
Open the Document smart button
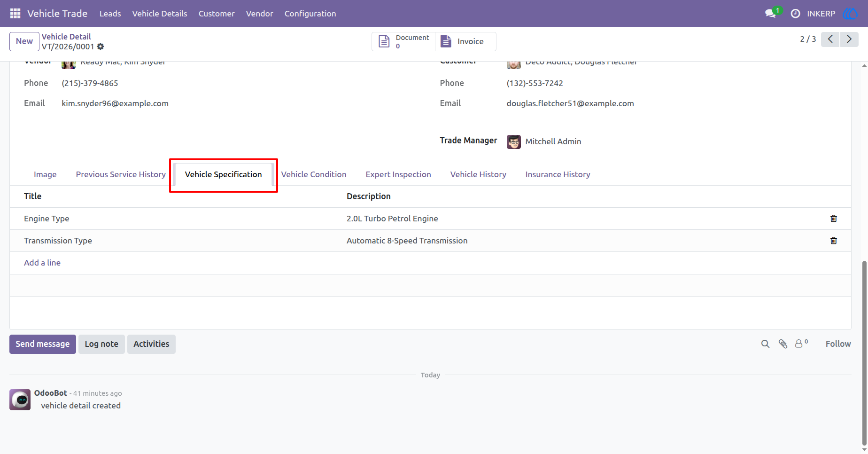[x=404, y=41]
